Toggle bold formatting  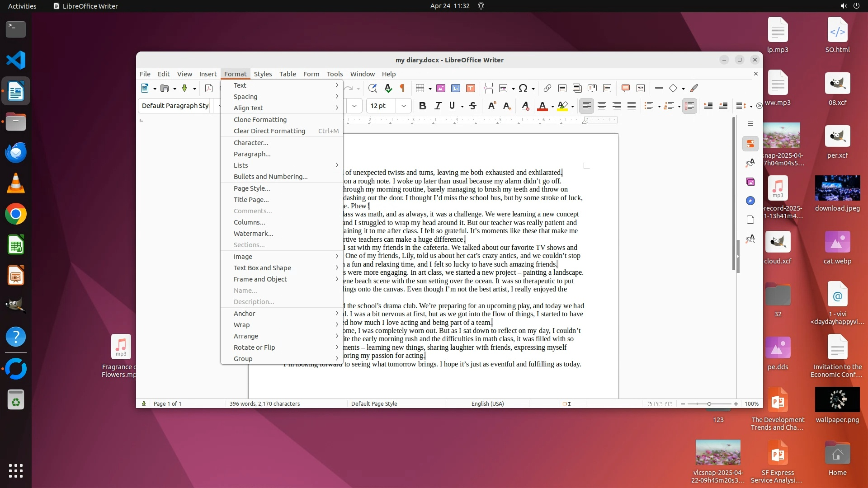tap(422, 106)
